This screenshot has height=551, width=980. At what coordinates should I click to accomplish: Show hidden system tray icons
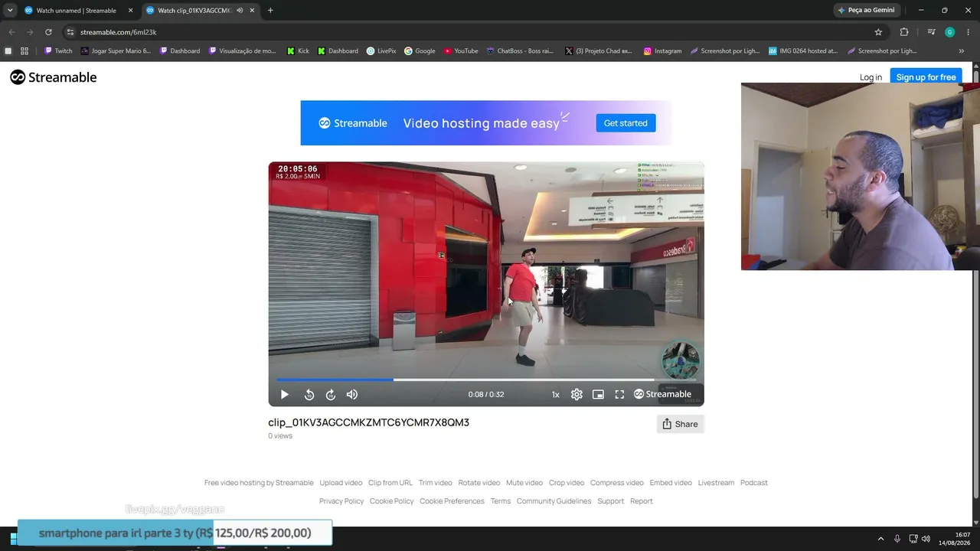[x=880, y=539]
